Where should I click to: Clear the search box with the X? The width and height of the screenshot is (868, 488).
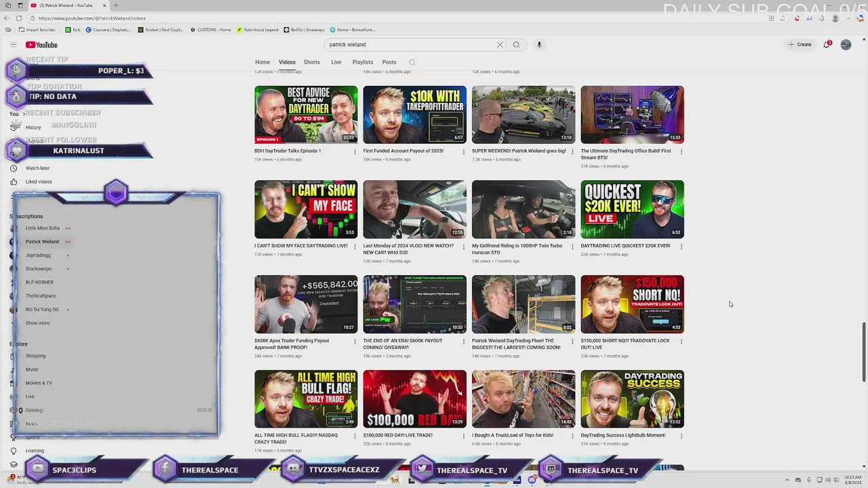point(500,45)
